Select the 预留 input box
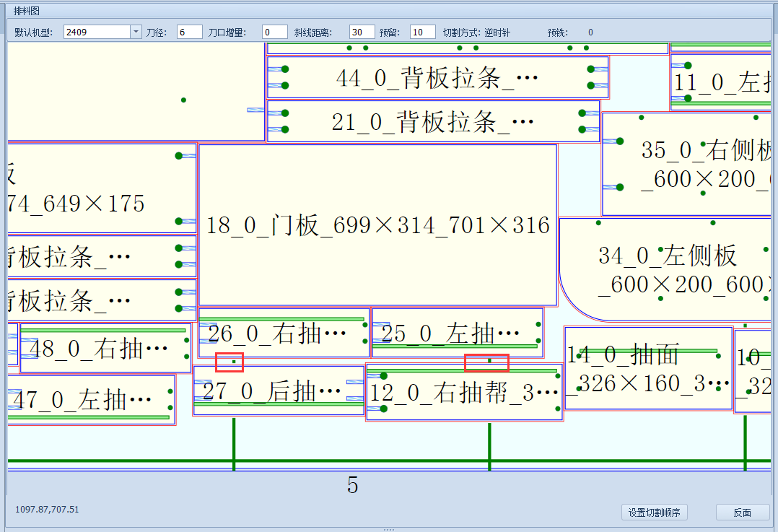778x532 pixels. [422, 31]
